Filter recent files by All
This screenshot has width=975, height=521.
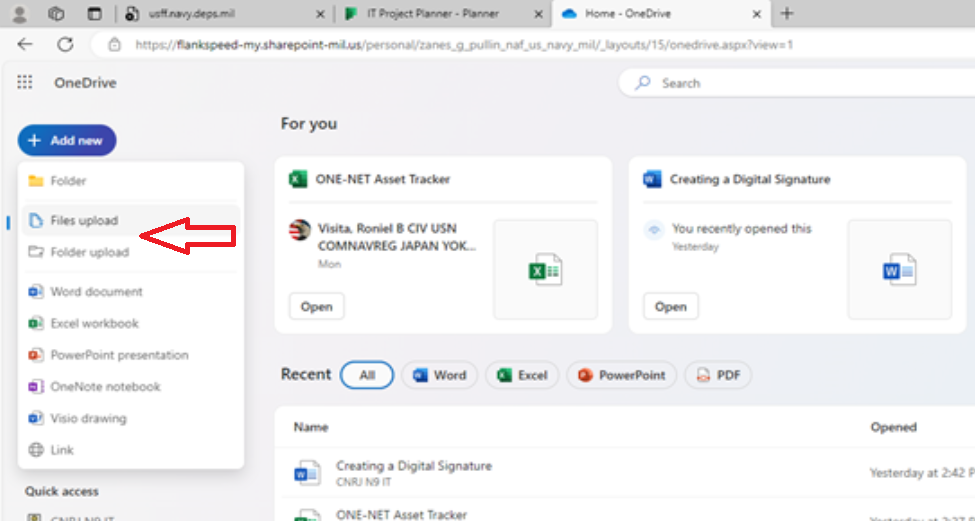coord(367,375)
